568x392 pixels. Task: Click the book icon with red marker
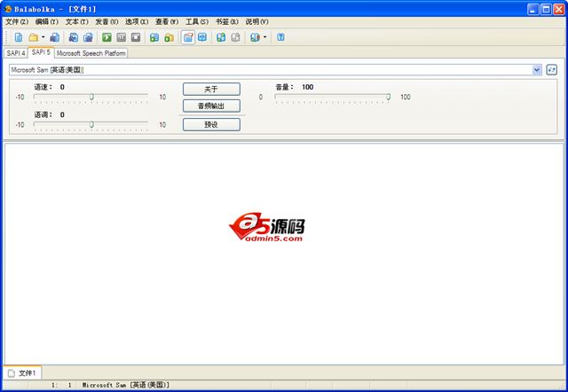click(255, 37)
